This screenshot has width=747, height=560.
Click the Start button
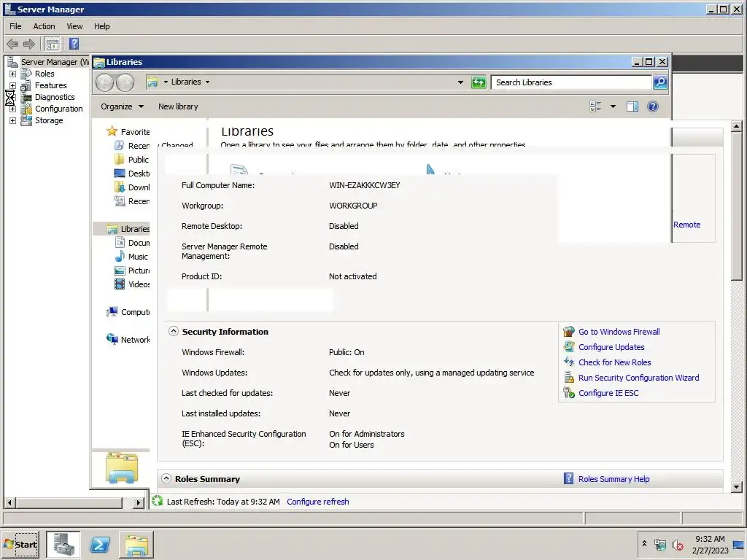pos(20,544)
